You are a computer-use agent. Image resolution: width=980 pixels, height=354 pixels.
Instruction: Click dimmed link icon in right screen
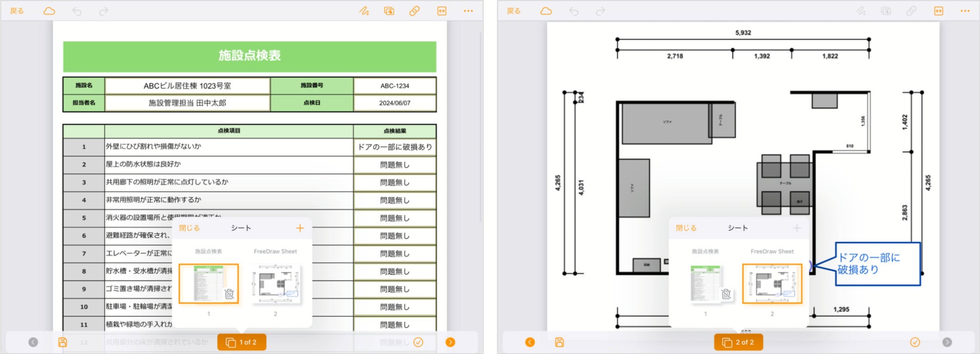[912, 11]
